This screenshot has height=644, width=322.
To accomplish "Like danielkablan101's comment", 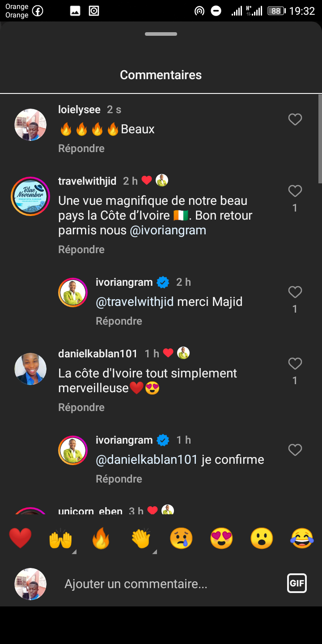I will [295, 364].
